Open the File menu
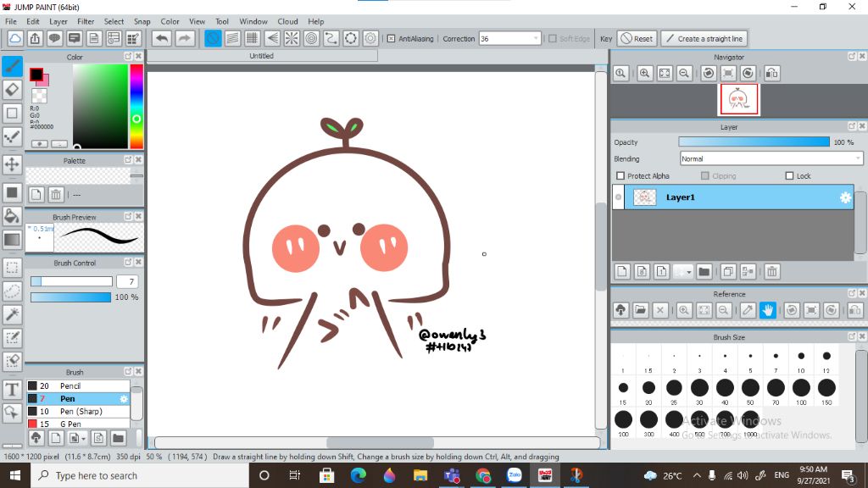 pos(11,21)
